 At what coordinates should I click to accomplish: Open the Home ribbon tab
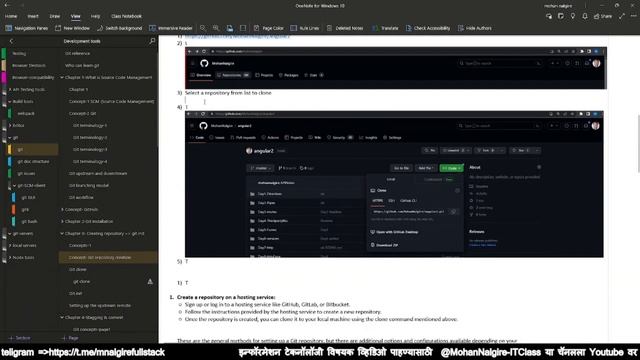coord(11,16)
